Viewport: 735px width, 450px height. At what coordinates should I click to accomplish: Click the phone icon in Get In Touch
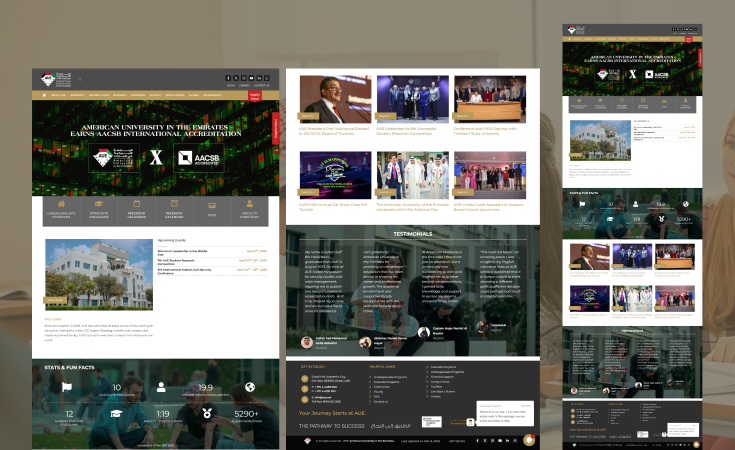click(305, 389)
